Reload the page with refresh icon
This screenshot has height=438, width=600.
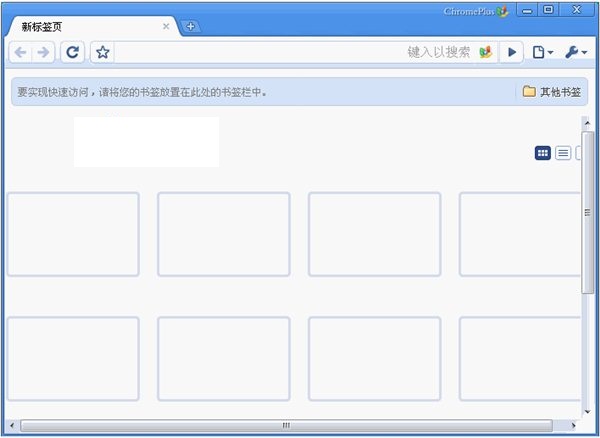tap(72, 52)
